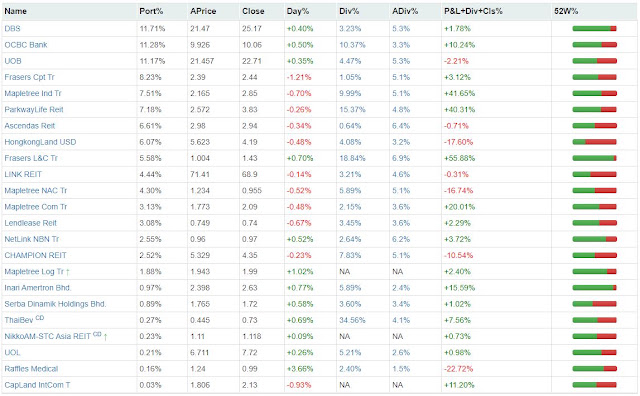This screenshot has width=640, height=396.
Task: Click the arrow icon beside Mapletree Log Tr
Action: point(68,272)
